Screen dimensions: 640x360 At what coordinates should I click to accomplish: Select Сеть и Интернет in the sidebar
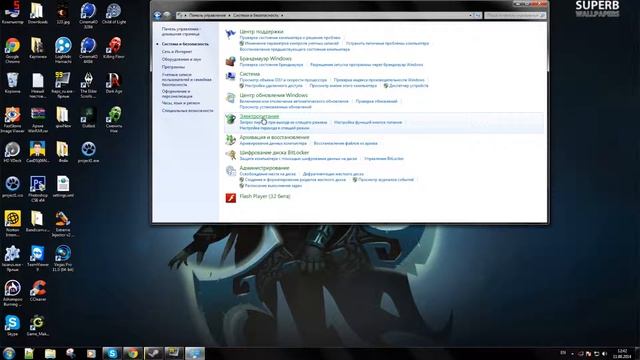point(177,52)
